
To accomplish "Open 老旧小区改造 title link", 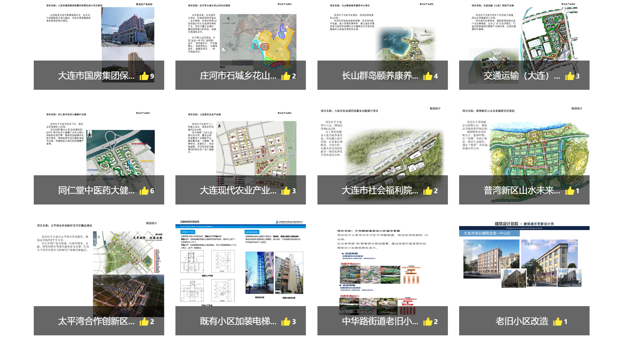I will [x=522, y=321].
